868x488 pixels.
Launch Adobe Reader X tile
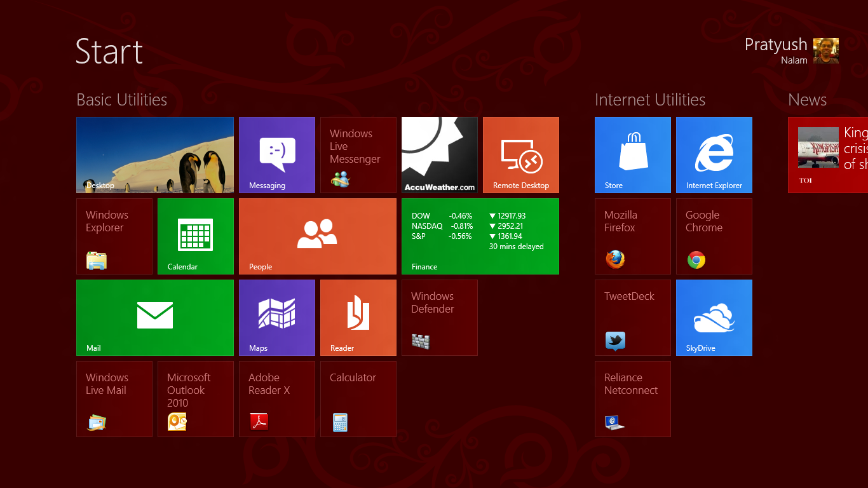coord(277,399)
